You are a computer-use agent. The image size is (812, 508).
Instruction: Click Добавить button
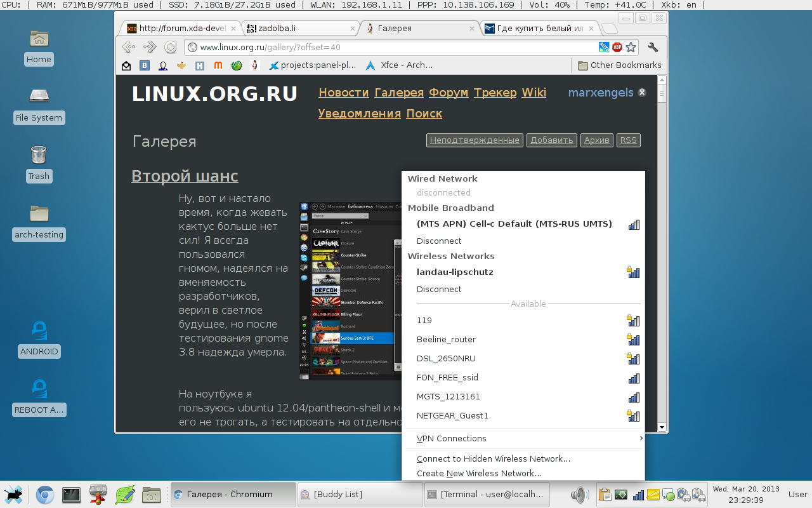551,140
